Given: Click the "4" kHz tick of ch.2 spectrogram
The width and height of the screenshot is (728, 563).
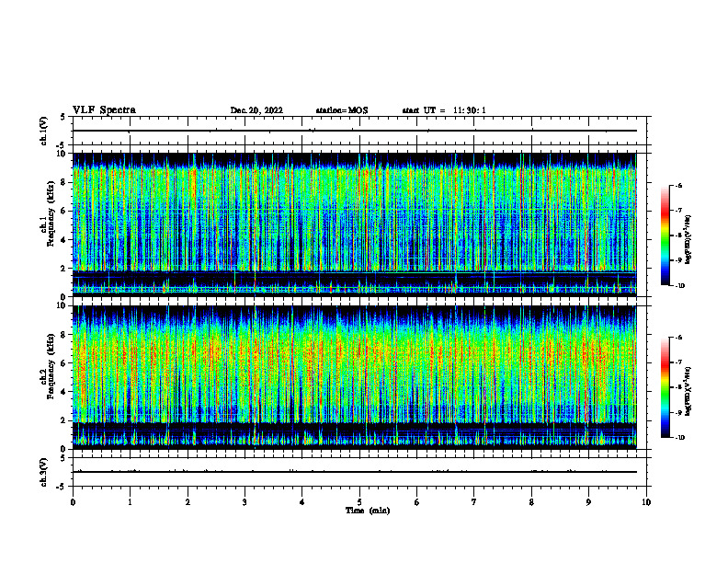Looking at the screenshot, I should coord(63,392).
